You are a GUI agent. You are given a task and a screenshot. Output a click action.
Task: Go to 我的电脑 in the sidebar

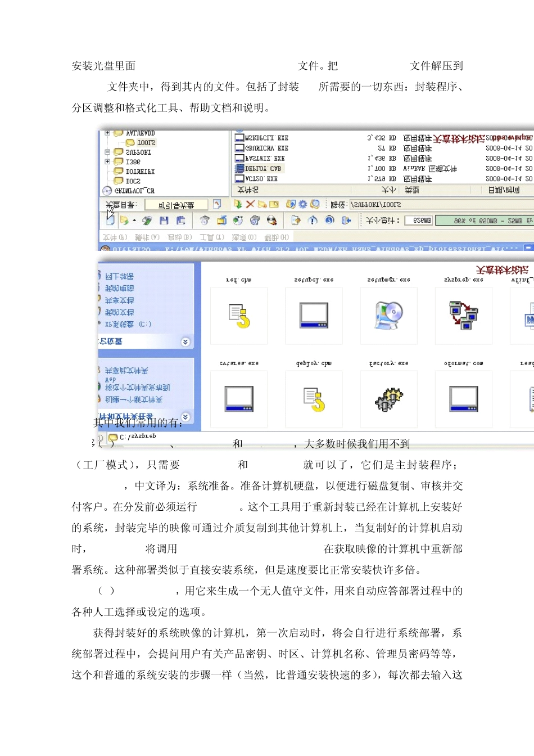click(x=119, y=288)
